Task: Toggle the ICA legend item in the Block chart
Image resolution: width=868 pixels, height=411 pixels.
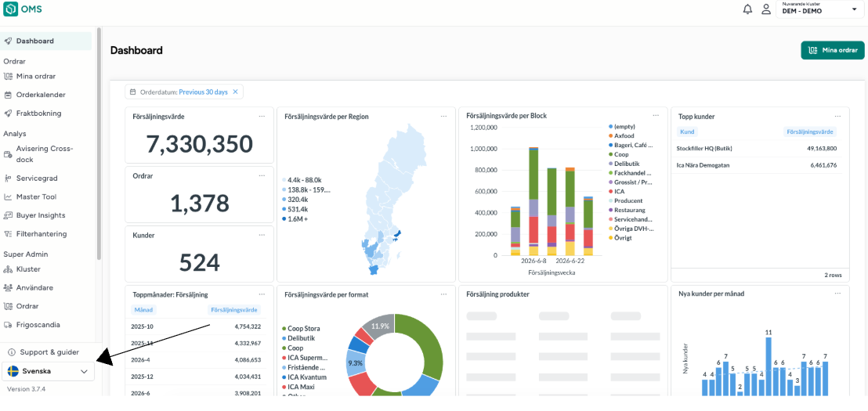Action: (x=617, y=191)
